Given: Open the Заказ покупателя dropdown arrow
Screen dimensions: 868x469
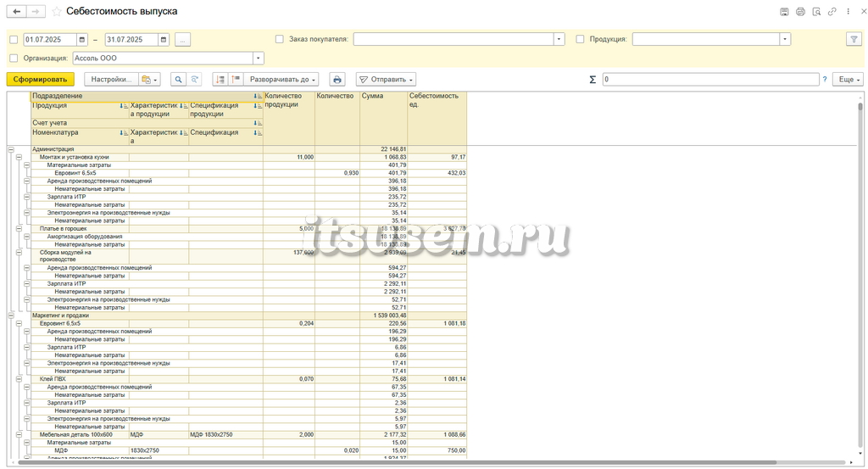Looking at the screenshot, I should [559, 39].
